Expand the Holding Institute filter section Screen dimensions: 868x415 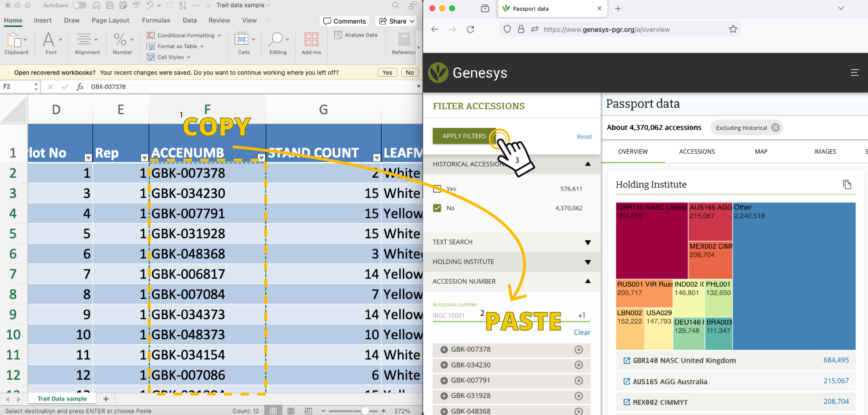pos(588,262)
